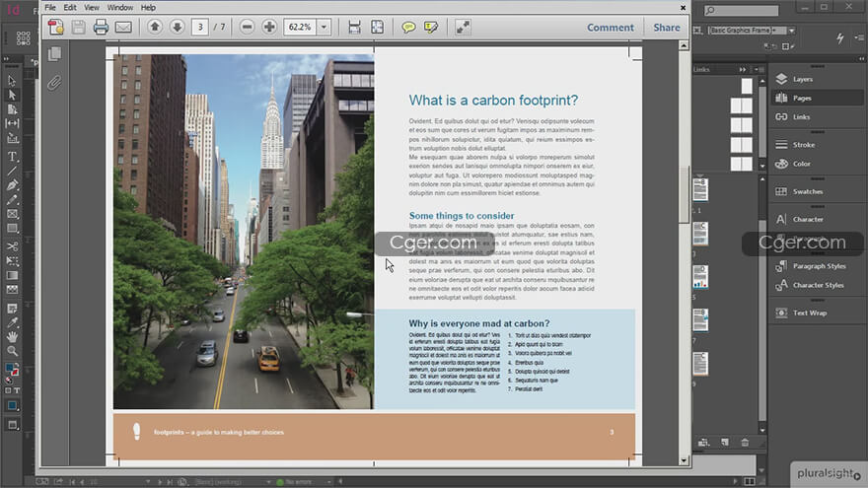868x488 pixels.
Task: Open the Stroke panel
Action: 817,144
